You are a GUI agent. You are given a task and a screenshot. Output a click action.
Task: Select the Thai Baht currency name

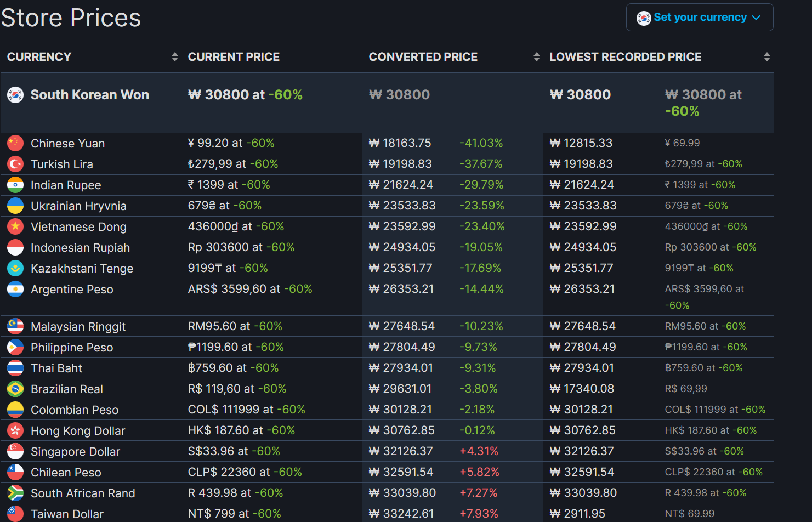click(x=56, y=368)
